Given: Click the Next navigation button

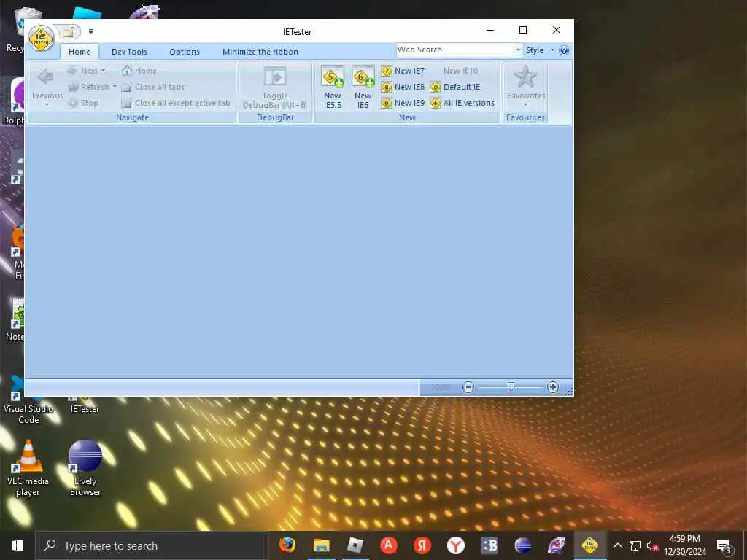Looking at the screenshot, I should click(x=83, y=71).
